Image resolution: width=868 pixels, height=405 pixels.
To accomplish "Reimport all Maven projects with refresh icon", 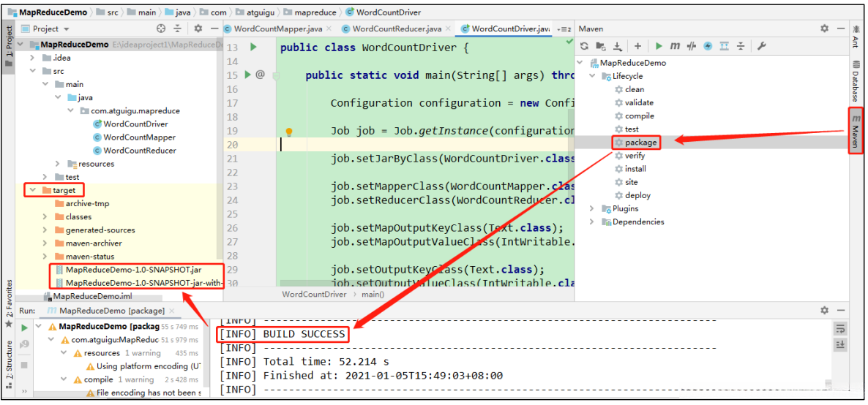I will pyautogui.click(x=584, y=47).
